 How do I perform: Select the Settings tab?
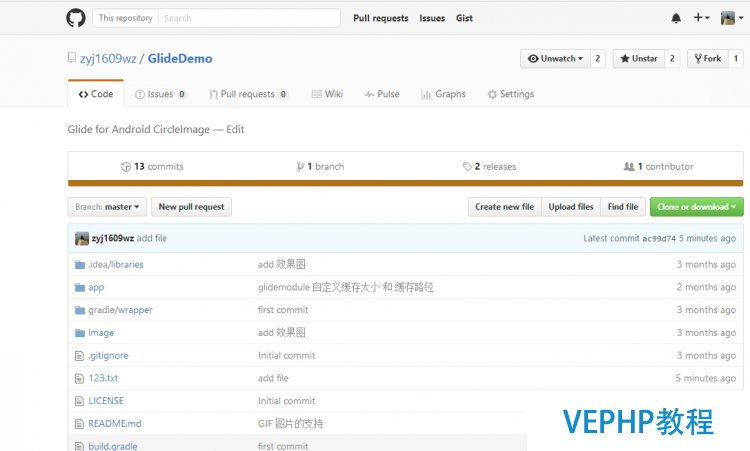click(x=511, y=94)
